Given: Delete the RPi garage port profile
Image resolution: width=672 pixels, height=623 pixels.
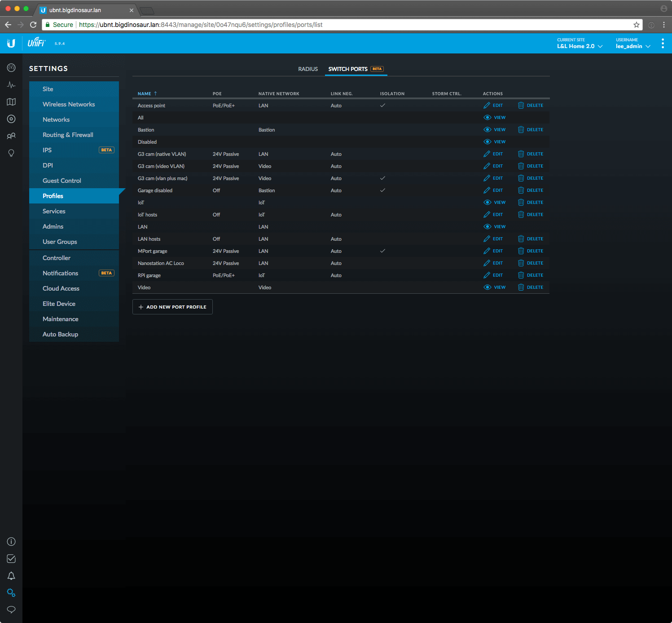Looking at the screenshot, I should (x=531, y=275).
